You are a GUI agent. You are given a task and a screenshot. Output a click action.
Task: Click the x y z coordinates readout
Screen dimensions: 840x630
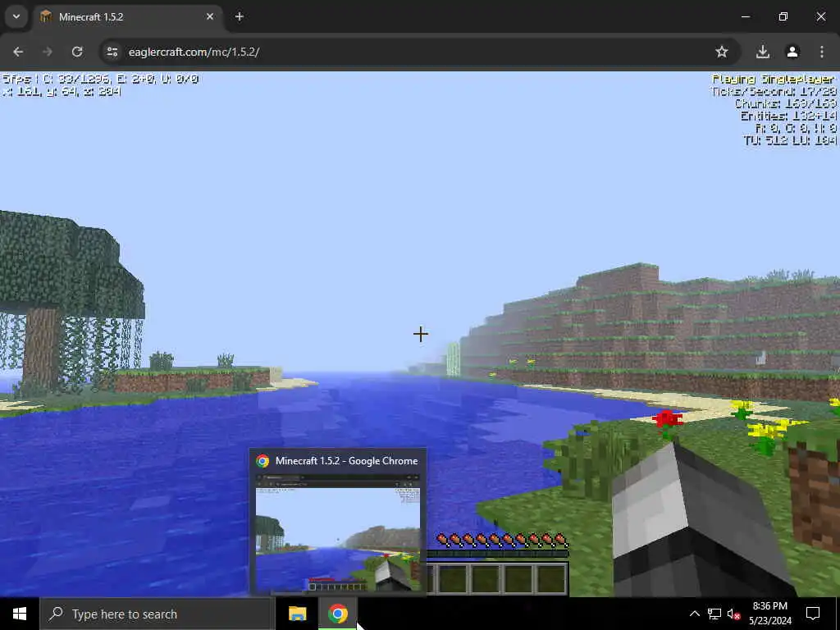61,92
